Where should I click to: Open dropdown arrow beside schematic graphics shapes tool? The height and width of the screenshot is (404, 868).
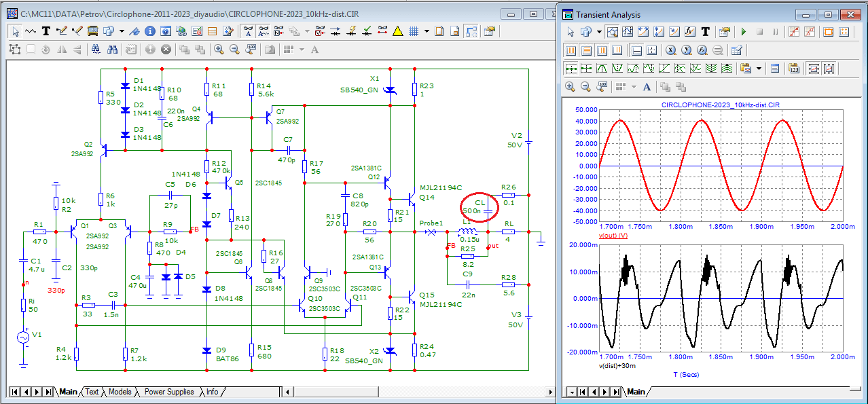[x=121, y=31]
